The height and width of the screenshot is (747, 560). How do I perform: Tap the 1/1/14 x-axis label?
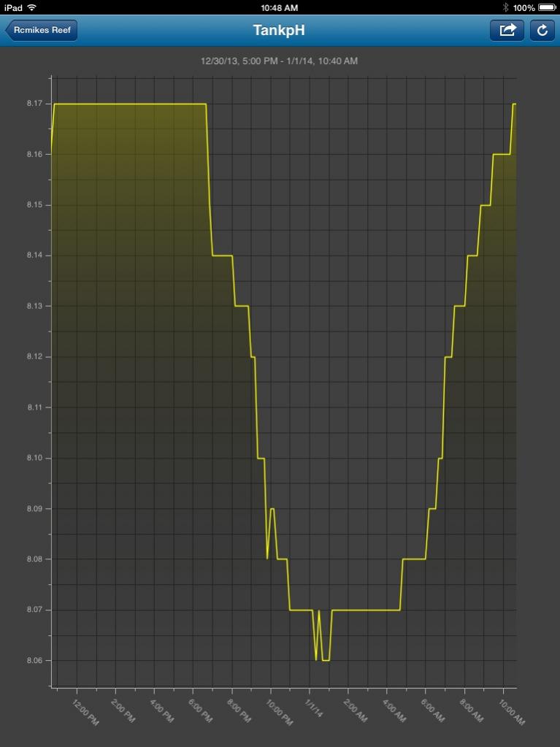(x=314, y=708)
